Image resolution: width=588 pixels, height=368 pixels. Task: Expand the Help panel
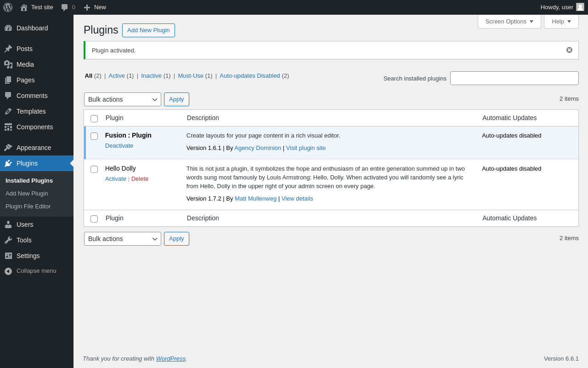point(561,21)
